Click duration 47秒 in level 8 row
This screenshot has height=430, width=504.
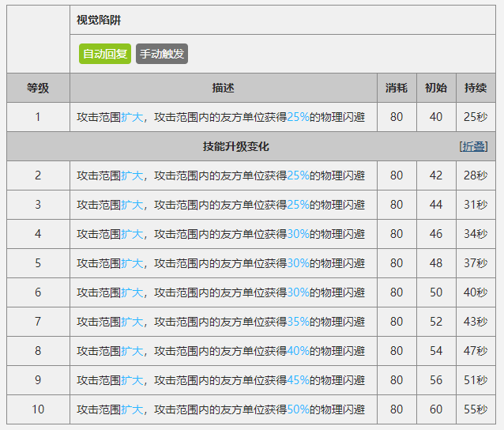(x=476, y=351)
